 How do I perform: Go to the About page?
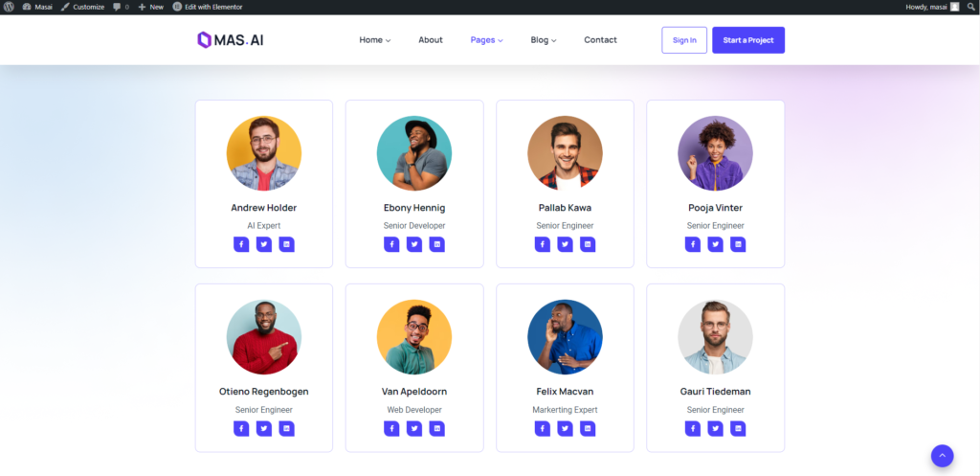tap(431, 40)
